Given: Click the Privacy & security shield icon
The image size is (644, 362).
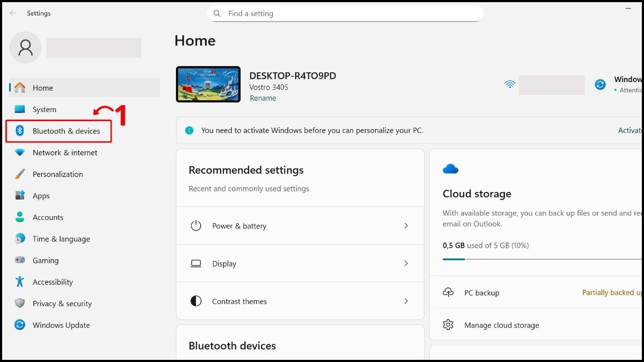Looking at the screenshot, I should 20,303.
